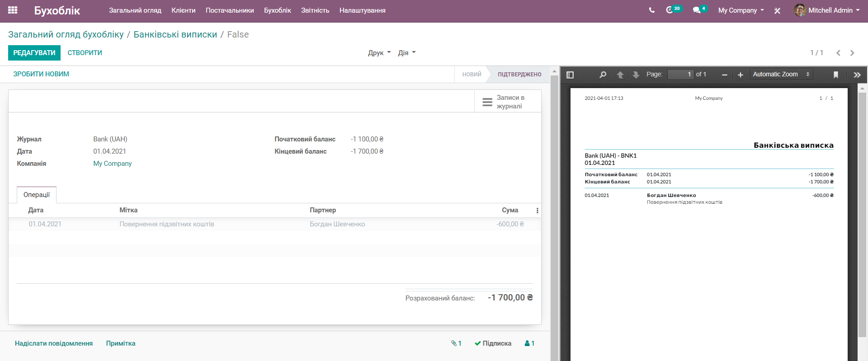Sort by Партнер column header

tap(323, 210)
